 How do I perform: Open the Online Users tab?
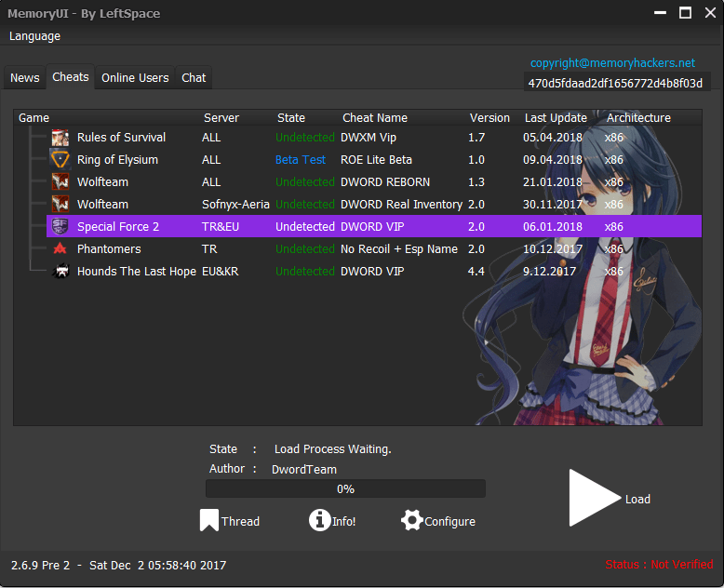pyautogui.click(x=135, y=77)
